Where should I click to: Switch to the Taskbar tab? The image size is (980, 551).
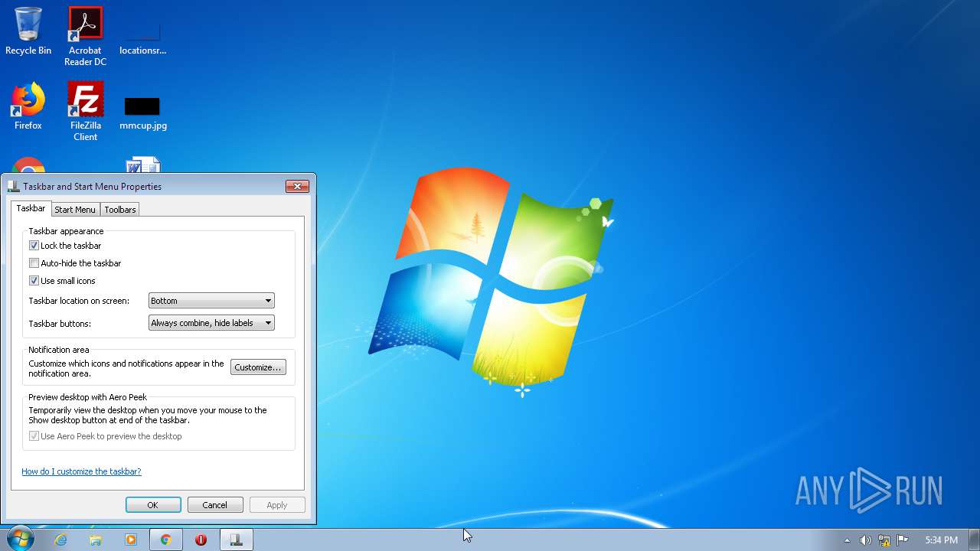31,208
